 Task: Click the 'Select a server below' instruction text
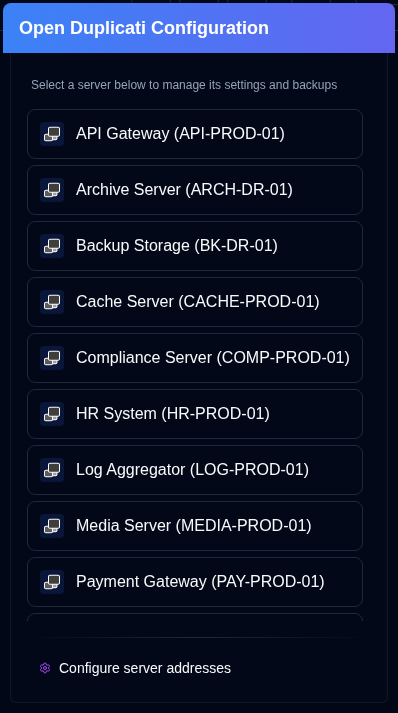pyautogui.click(x=184, y=85)
